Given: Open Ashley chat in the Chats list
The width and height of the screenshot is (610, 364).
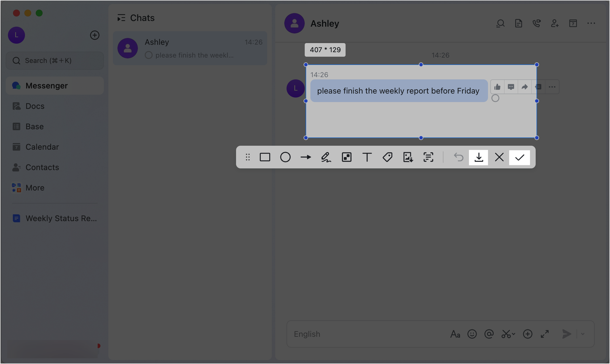Looking at the screenshot, I should [190, 48].
